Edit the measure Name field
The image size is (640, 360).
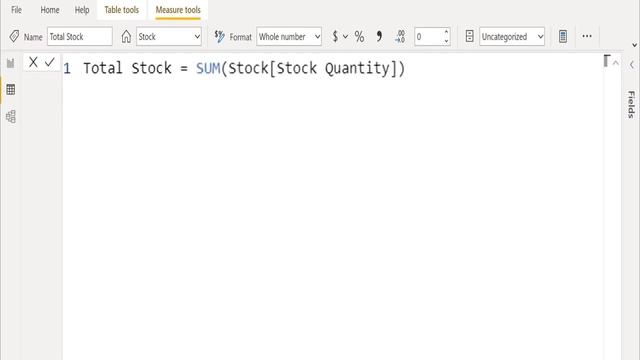click(80, 37)
